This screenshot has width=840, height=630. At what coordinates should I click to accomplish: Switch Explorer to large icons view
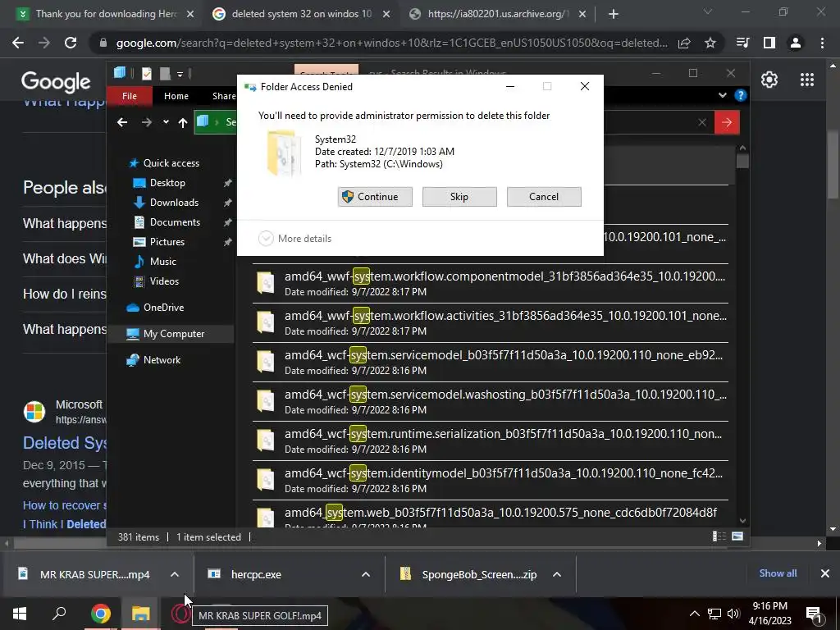[x=737, y=536]
